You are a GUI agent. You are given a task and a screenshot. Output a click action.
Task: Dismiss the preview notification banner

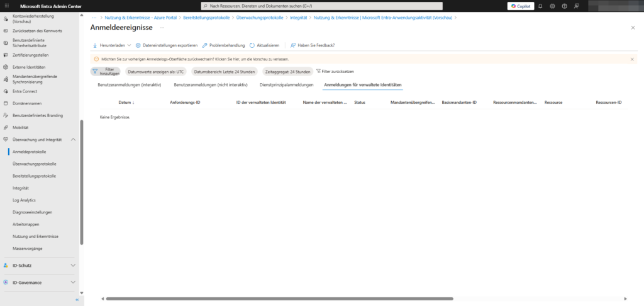(x=632, y=59)
